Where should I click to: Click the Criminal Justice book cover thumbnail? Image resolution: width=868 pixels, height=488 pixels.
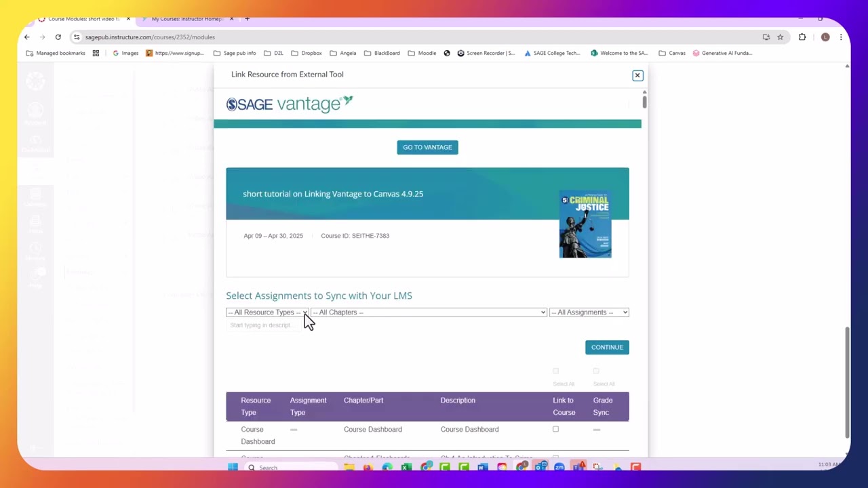click(x=585, y=224)
